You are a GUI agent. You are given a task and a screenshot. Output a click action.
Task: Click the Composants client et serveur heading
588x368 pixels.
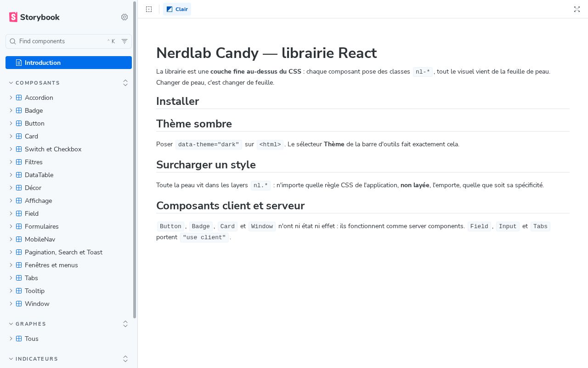pyautogui.click(x=230, y=206)
